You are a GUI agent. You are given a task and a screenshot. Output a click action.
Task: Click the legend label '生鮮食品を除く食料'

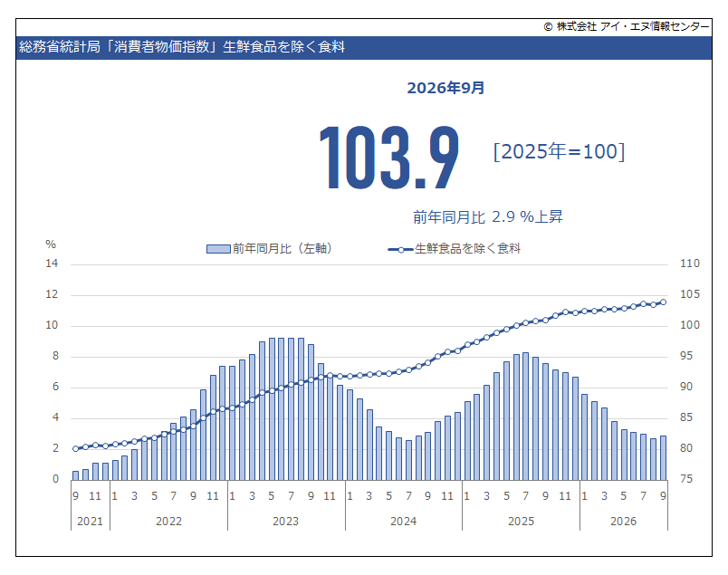coord(467,249)
